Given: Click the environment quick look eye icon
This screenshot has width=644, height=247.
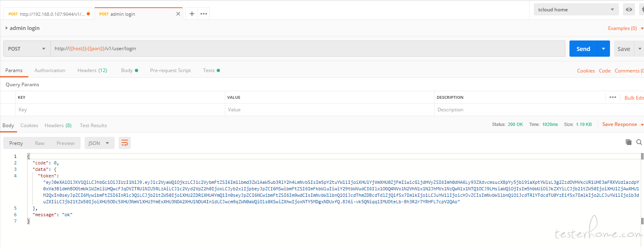Looking at the screenshot, I should tap(629, 10).
